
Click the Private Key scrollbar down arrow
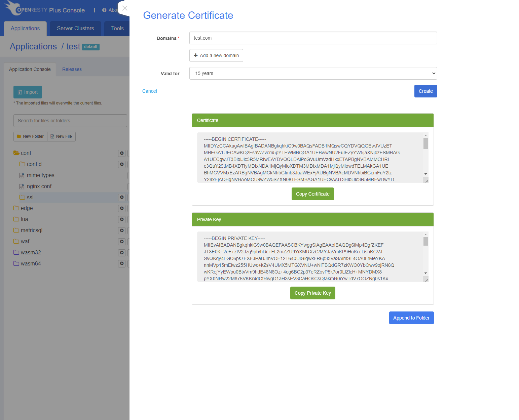coord(425,273)
